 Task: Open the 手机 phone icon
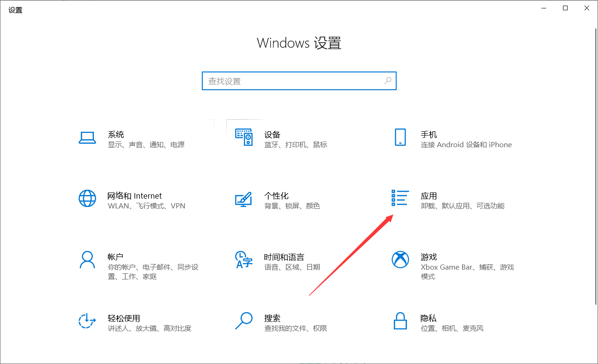(400, 137)
